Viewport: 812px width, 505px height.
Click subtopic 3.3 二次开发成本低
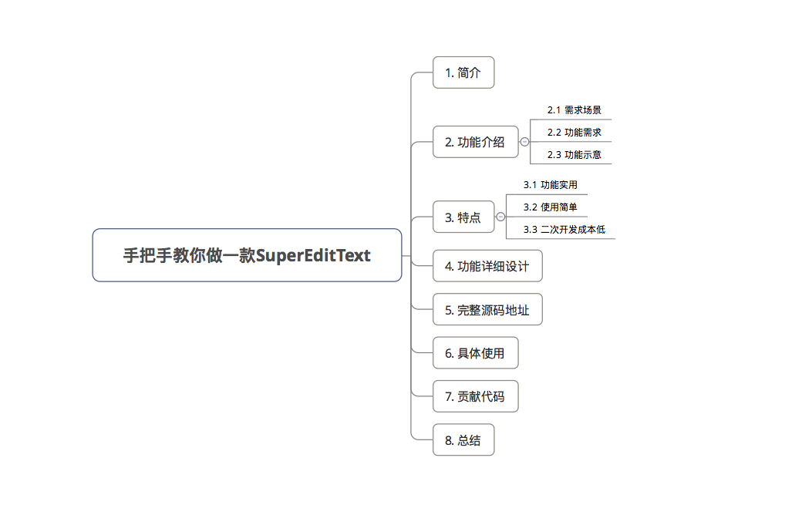[x=564, y=230]
